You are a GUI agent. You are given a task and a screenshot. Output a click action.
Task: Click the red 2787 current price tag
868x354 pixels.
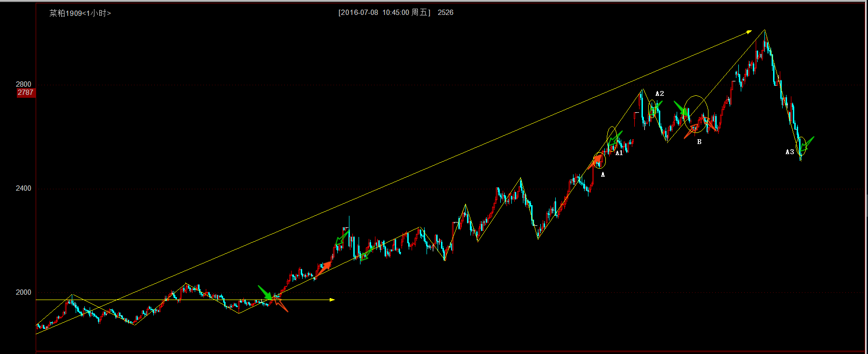pos(26,92)
